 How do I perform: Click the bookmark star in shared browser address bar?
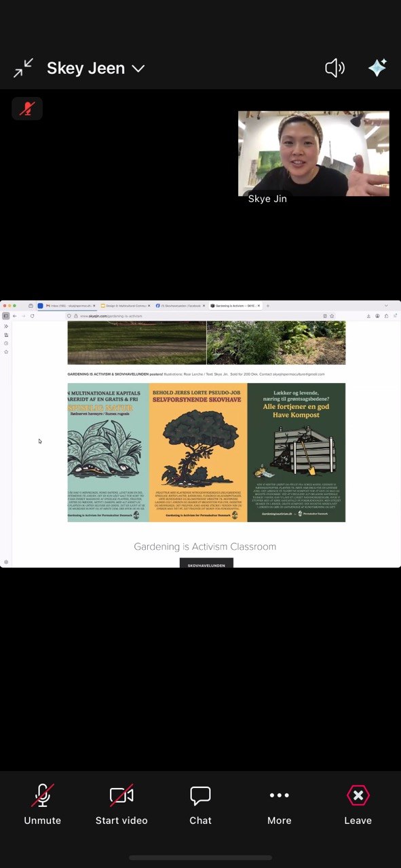click(332, 316)
